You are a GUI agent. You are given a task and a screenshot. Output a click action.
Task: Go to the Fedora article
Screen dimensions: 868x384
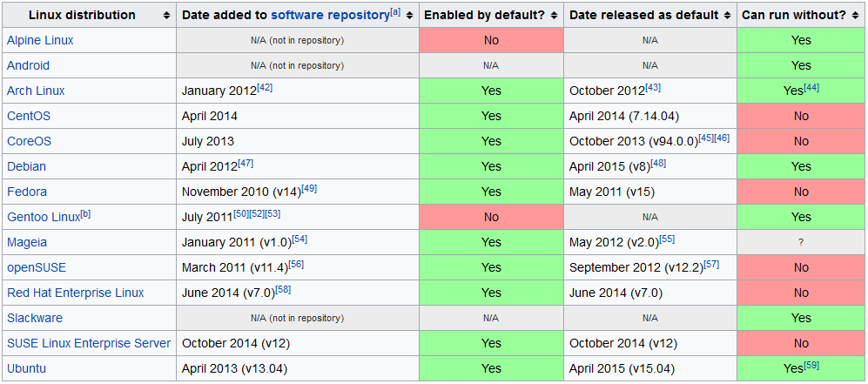27,192
